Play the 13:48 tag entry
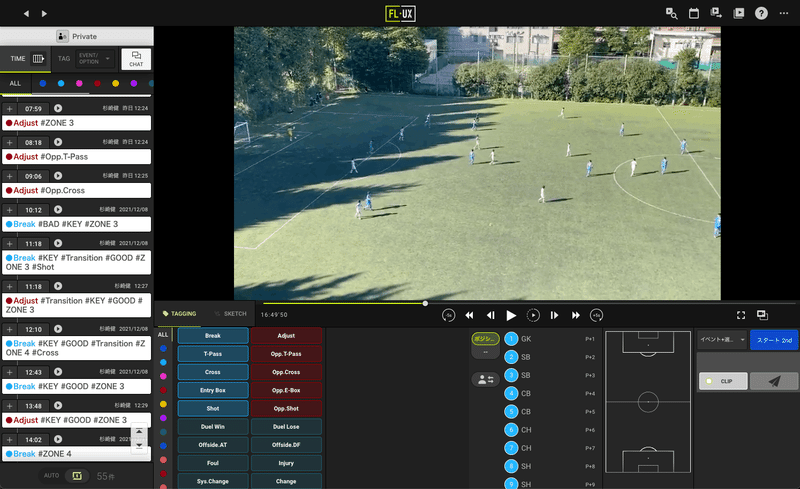 click(58, 405)
